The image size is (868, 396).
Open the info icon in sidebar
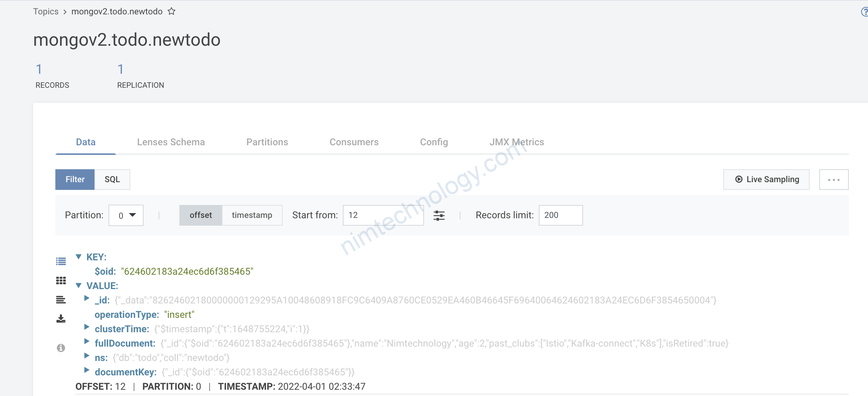pyautogui.click(x=61, y=348)
